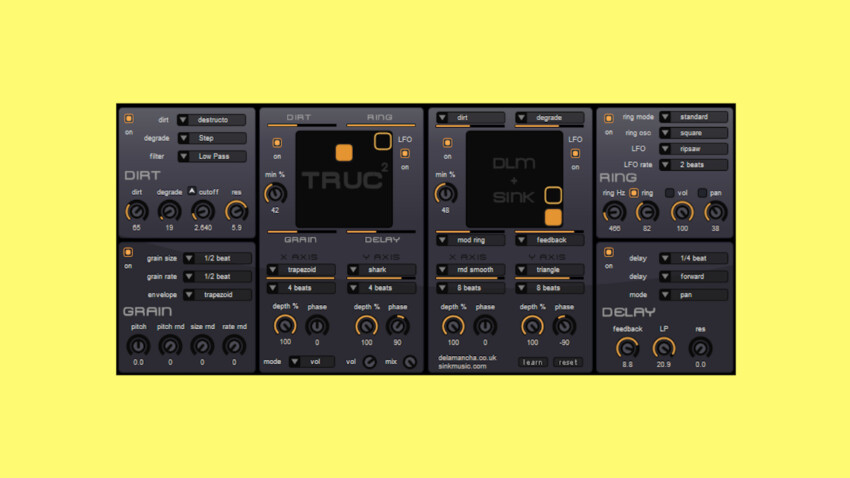This screenshot has height=478, width=850.
Task: Click the small mix knob
Action: pyautogui.click(x=409, y=361)
